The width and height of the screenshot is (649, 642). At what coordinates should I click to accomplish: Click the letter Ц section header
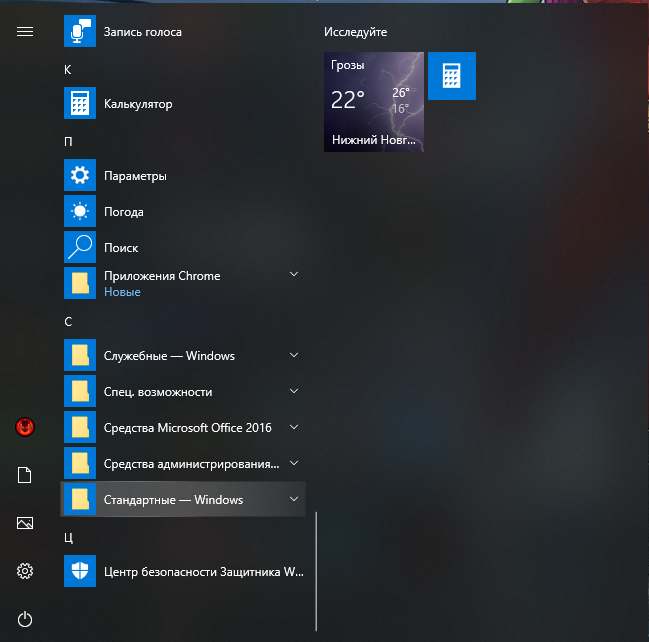[69, 538]
